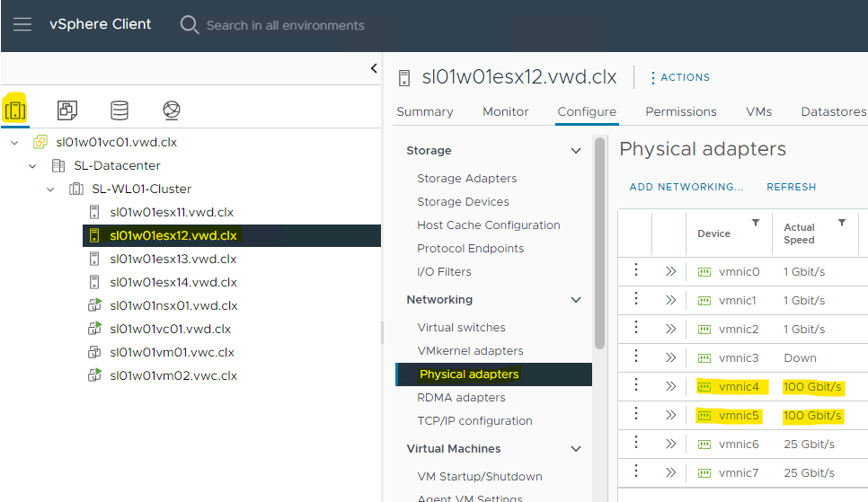Switch to VMs and Templates inventory view
This screenshot has width=868, height=502.
pos(67,110)
